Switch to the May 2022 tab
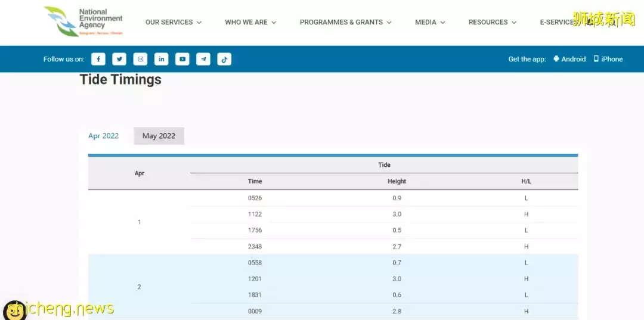Viewport: 644px width, 320px height. pyautogui.click(x=159, y=136)
